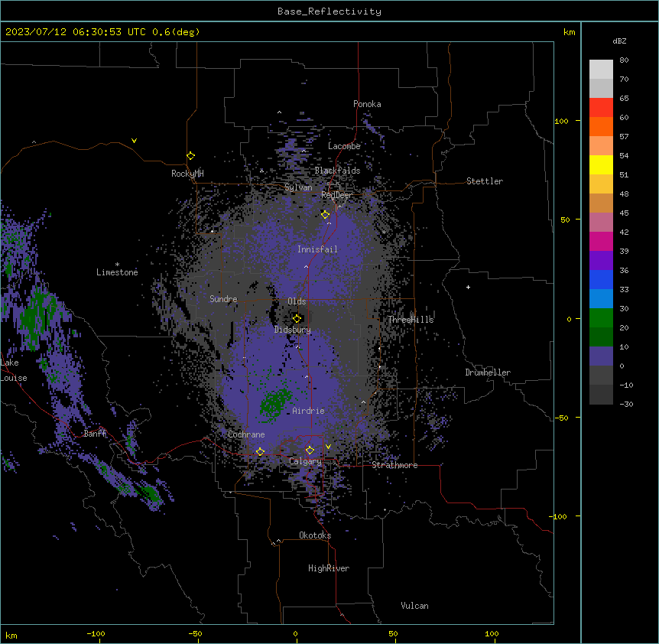Click the Didsbury city label
Image resolution: width=659 pixels, height=644 pixels.
point(293,330)
